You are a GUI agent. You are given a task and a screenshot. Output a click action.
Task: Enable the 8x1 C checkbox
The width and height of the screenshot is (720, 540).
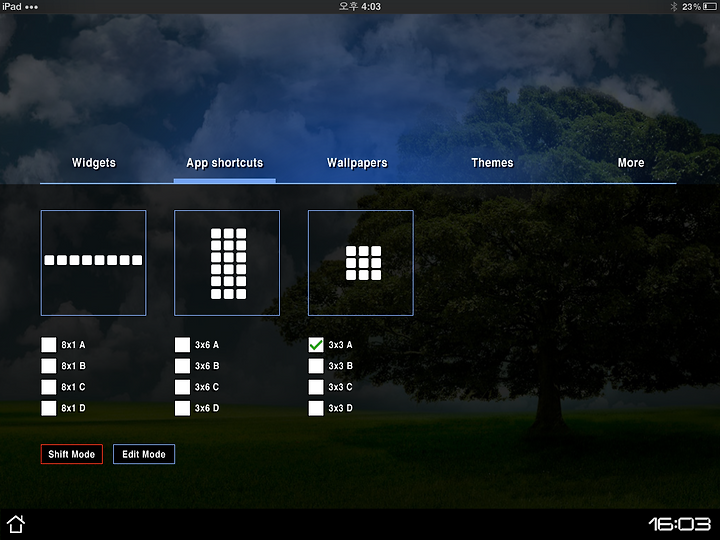click(49, 387)
